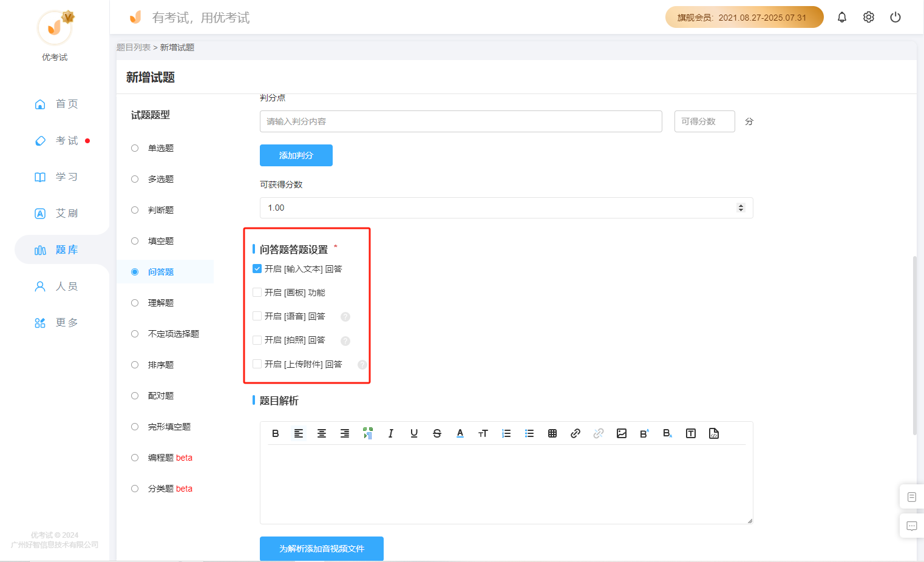Viewport: 924px width, 562px height.
Task: Align text left in the editor toolbar
Action: coord(299,433)
